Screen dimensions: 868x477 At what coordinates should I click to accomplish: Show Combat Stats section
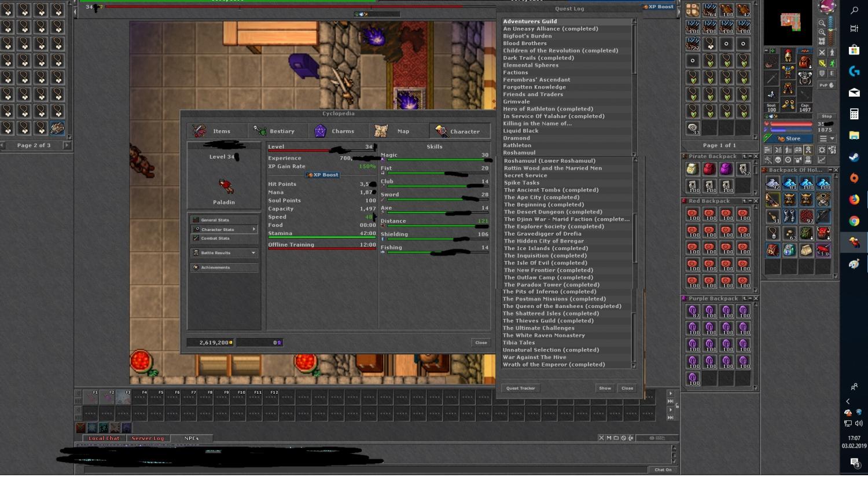(x=224, y=238)
